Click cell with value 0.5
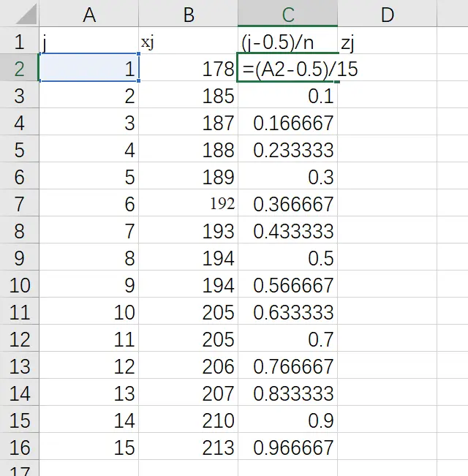 tap(287, 257)
